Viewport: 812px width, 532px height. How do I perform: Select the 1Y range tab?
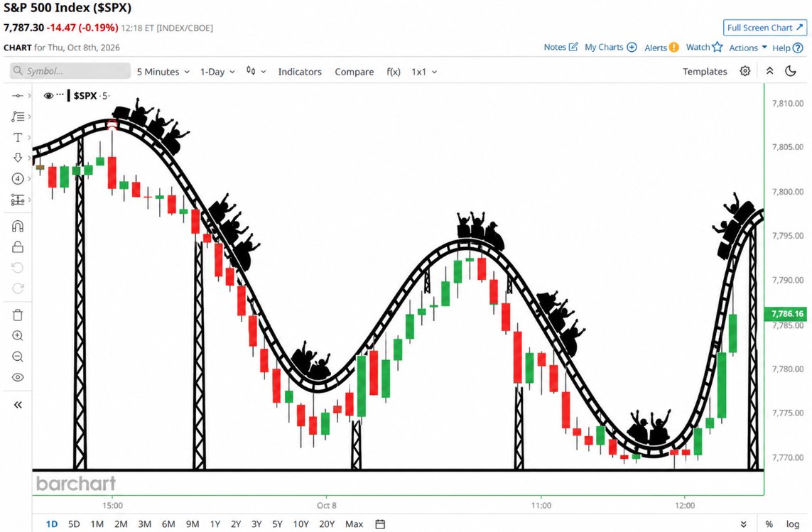click(215, 523)
